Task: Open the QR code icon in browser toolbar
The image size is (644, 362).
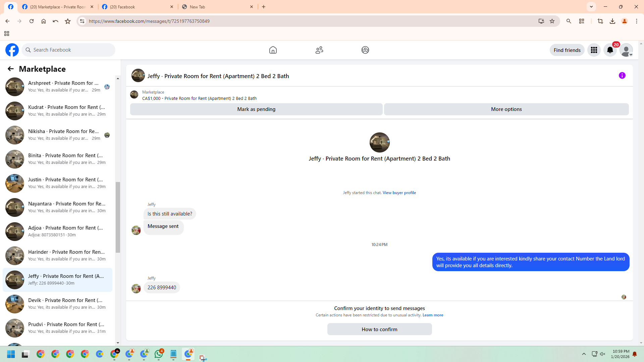Action: 582,21
